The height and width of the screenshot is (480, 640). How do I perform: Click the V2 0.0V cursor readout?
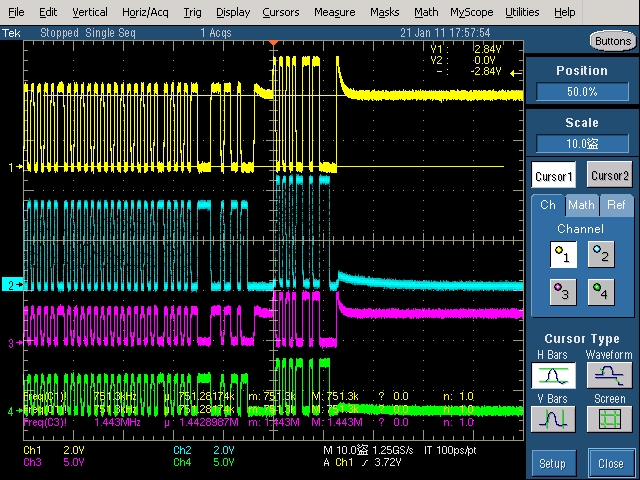(463, 60)
